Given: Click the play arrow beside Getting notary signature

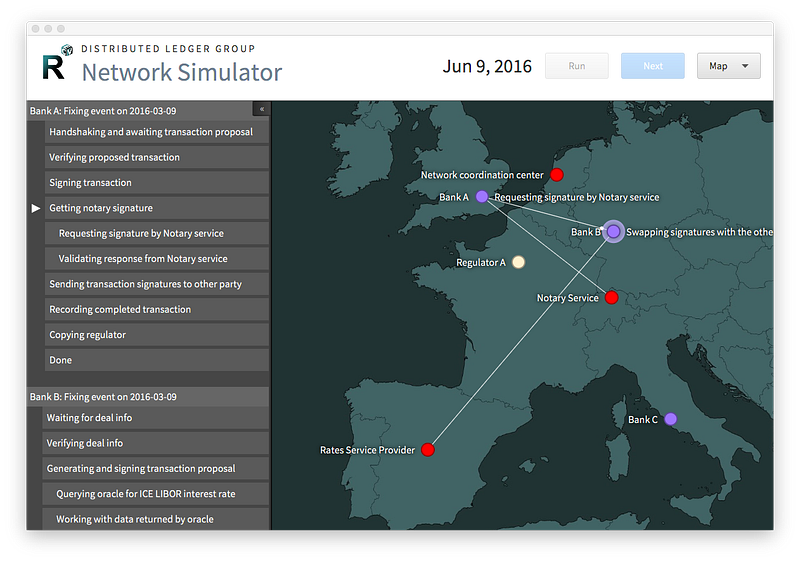Looking at the screenshot, I should coord(36,208).
